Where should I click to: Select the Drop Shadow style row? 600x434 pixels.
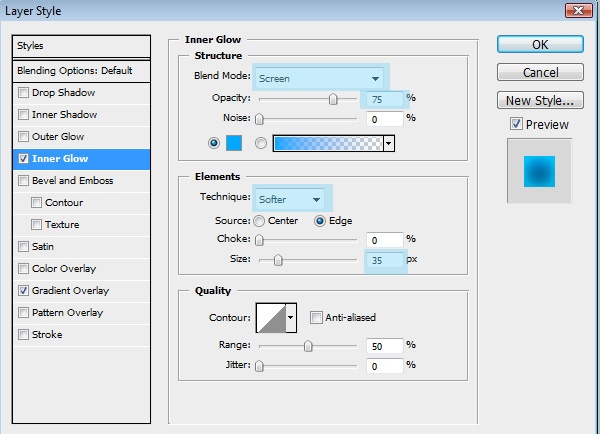tap(82, 93)
